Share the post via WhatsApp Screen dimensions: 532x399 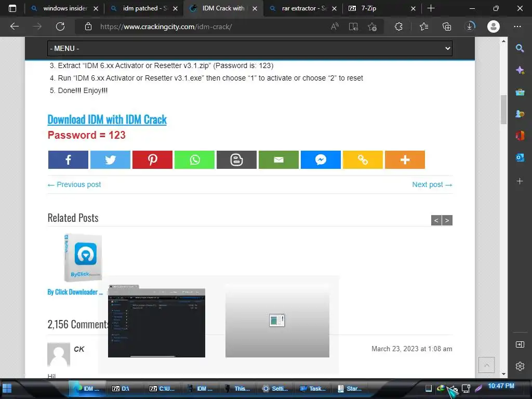pos(194,160)
